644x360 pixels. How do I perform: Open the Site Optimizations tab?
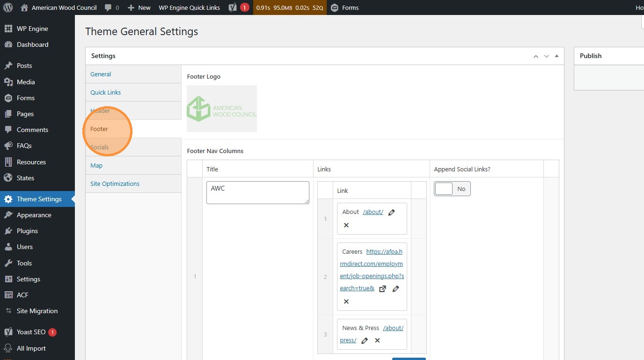click(x=115, y=184)
